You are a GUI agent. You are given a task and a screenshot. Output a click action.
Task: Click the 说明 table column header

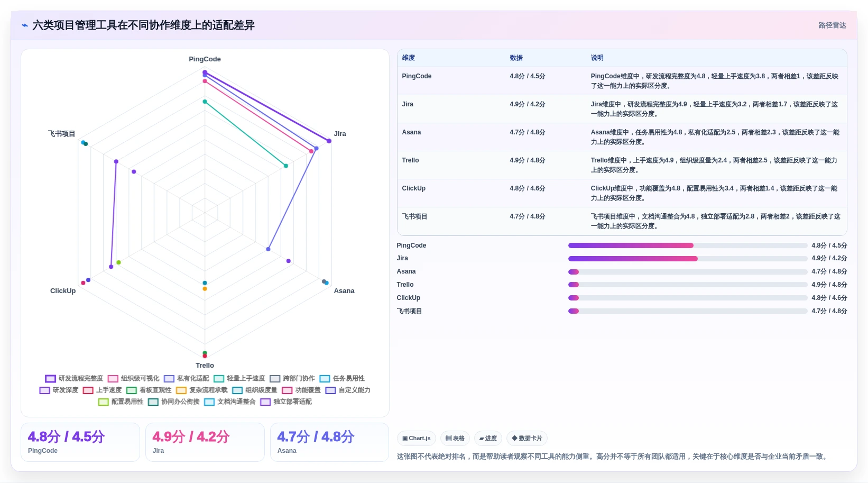coord(597,58)
